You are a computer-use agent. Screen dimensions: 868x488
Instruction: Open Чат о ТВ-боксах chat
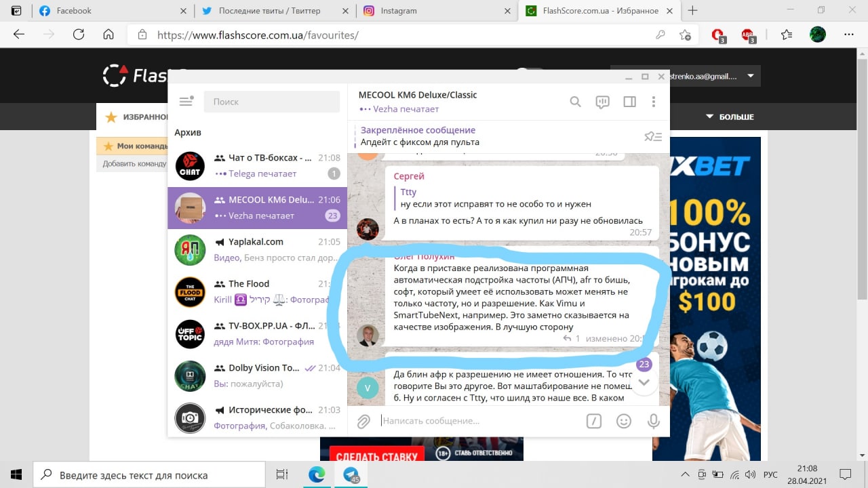pos(258,165)
